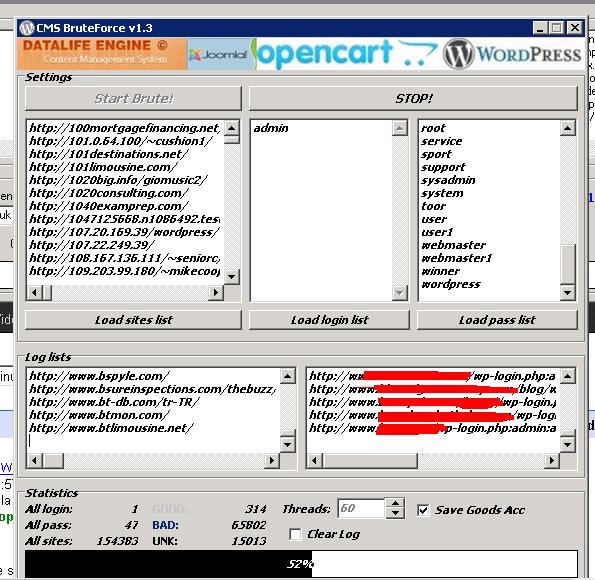Viewport: 595px width, 580px height.
Task: Select admin in the login list
Action: (x=271, y=128)
